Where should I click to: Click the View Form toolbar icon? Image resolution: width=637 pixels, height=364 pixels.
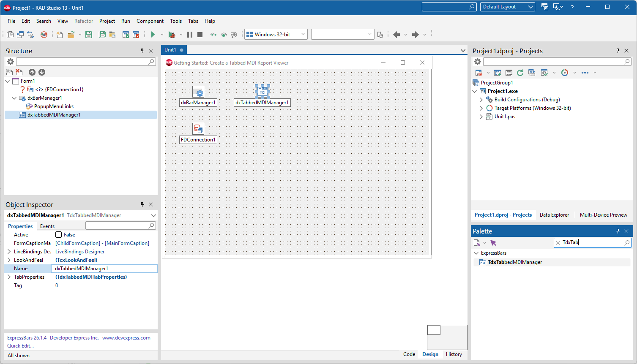[x=20, y=35]
